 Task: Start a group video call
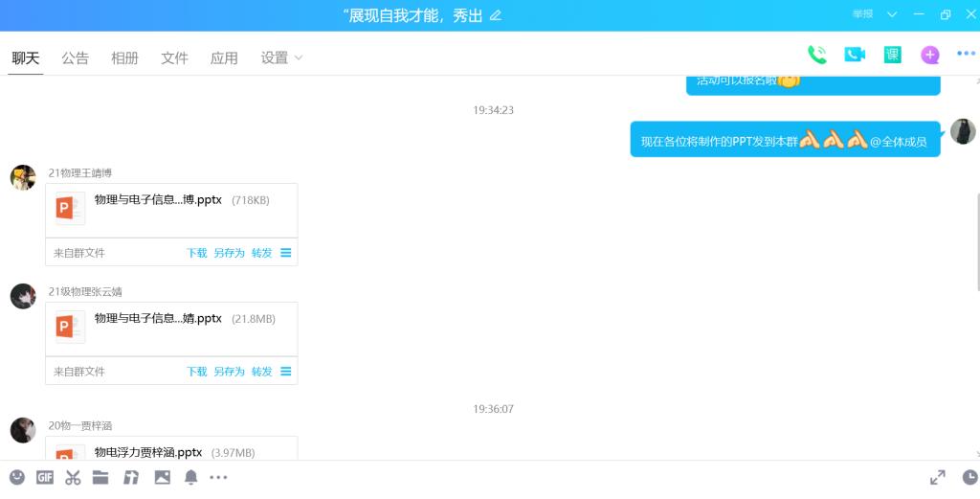pyautogui.click(x=855, y=55)
